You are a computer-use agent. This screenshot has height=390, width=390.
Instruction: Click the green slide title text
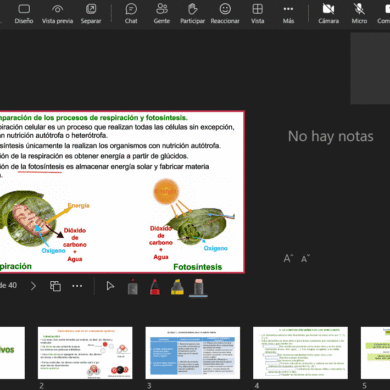coord(94,118)
